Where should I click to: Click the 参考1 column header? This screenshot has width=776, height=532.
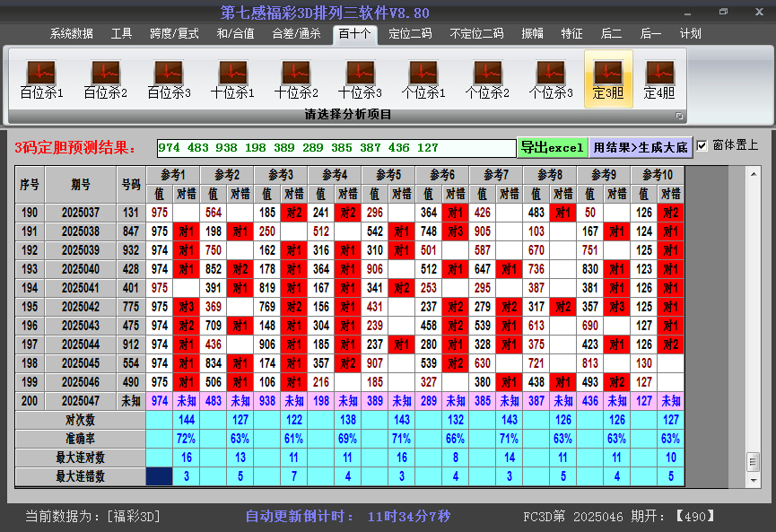173,175
